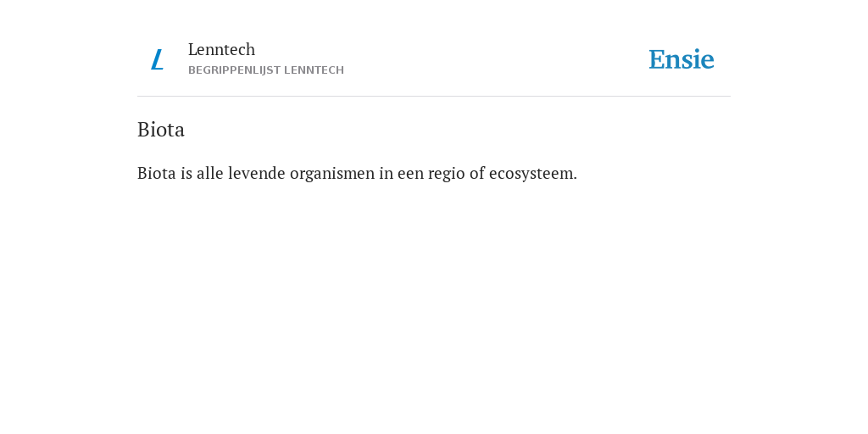Click the blue Lenntech L logo icon
The width and height of the screenshot is (868, 434).
click(x=157, y=59)
